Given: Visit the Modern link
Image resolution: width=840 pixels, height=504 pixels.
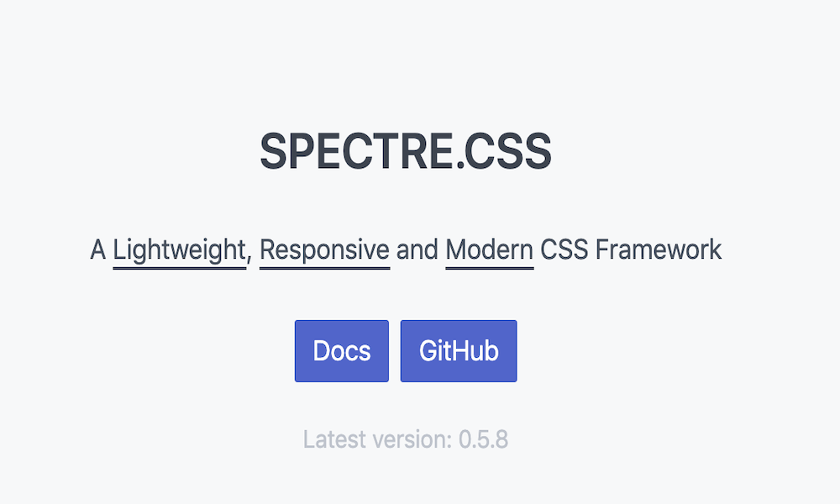Looking at the screenshot, I should [x=489, y=249].
